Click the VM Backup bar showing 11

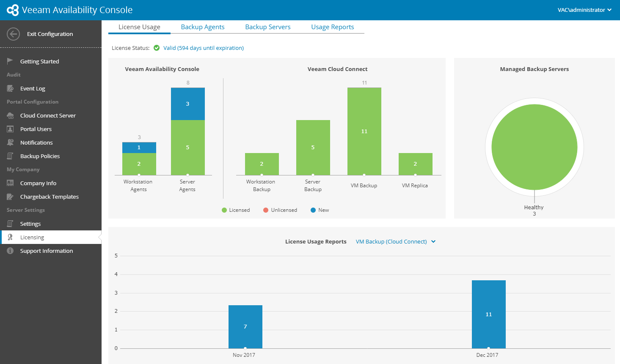pos(364,131)
